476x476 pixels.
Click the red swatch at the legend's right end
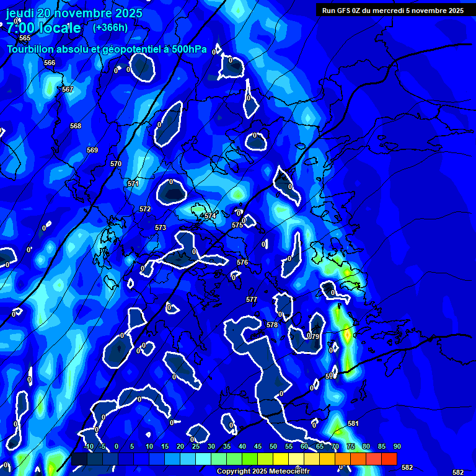click(x=389, y=459)
